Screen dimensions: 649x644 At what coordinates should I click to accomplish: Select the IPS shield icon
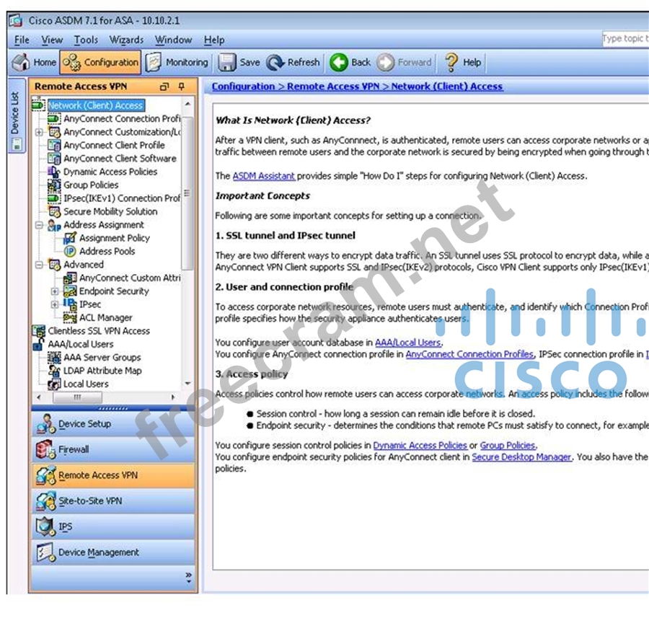coord(45,527)
